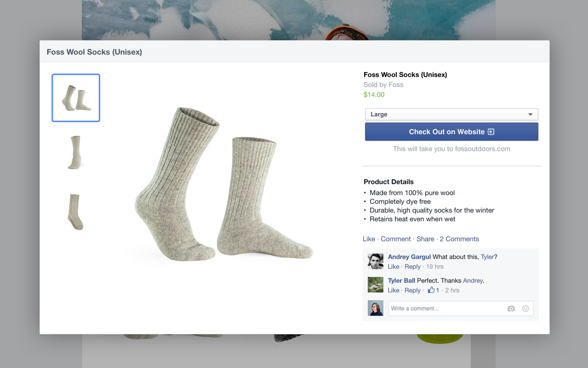
Task: Share the Foss Wool Socks product
Action: (425, 239)
